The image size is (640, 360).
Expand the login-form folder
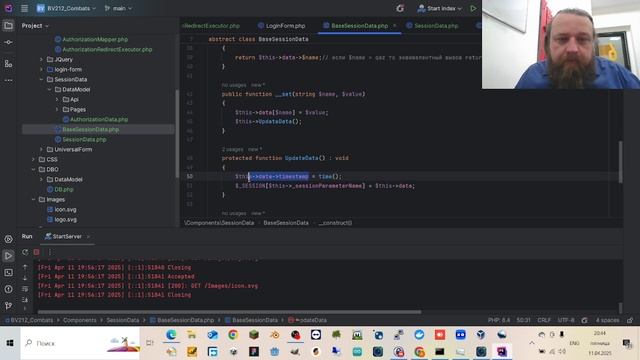pyautogui.click(x=41, y=69)
